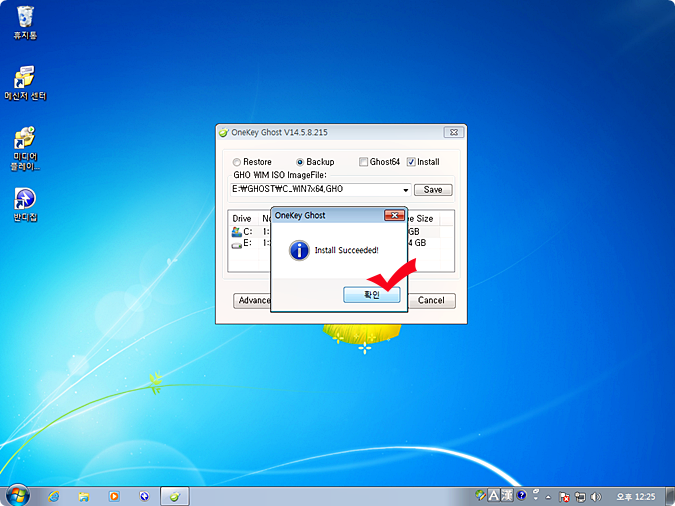The width and height of the screenshot is (675, 506).
Task: Click the Show desktop strip
Action: [670, 497]
